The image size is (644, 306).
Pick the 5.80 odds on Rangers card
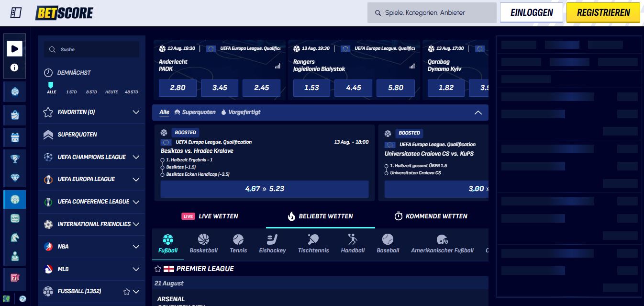click(x=396, y=88)
